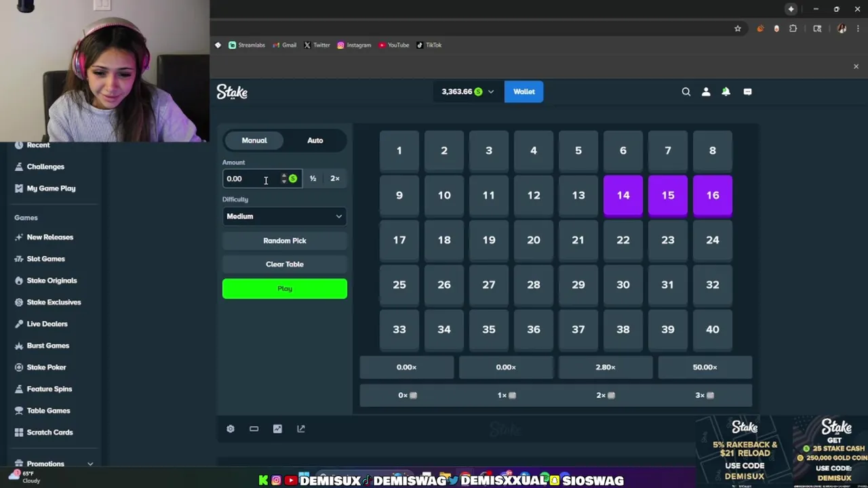The width and height of the screenshot is (868, 488).
Task: Open the Difficulty dropdown set to Medium
Action: tap(285, 216)
